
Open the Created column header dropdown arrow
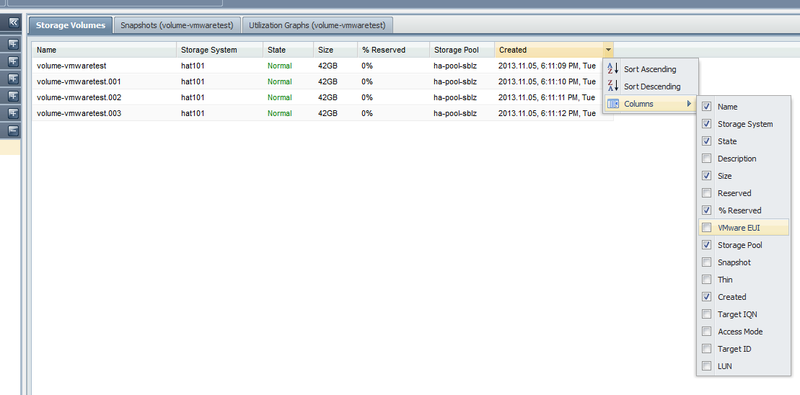coord(608,50)
